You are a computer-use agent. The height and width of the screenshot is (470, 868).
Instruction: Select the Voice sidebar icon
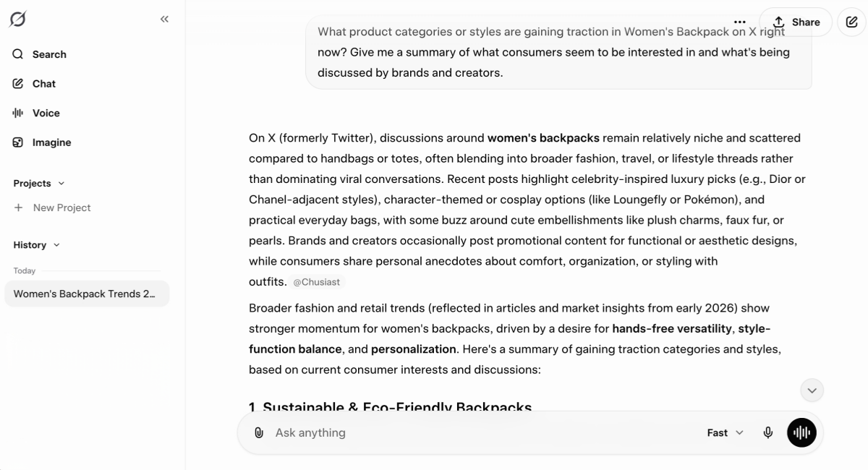[17, 113]
